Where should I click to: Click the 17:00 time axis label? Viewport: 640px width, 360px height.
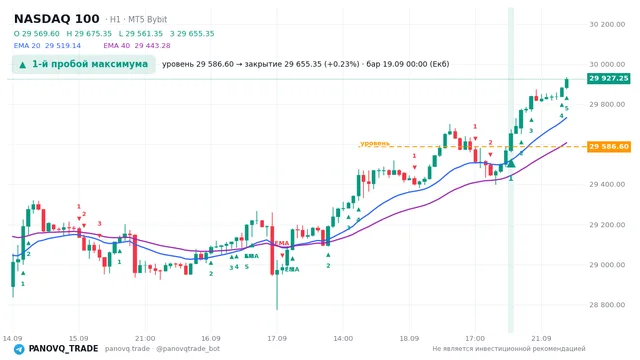[475, 338]
